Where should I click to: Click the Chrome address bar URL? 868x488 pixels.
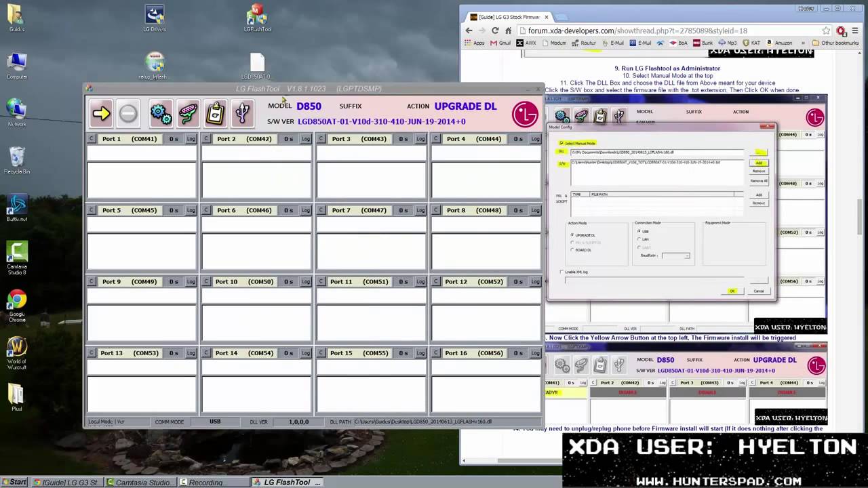click(637, 30)
